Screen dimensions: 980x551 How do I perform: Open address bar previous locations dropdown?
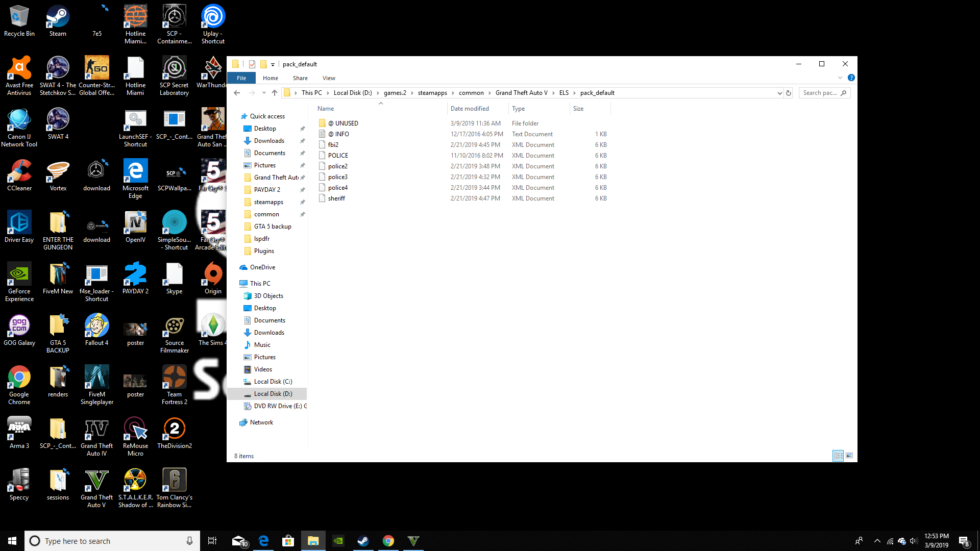(779, 93)
